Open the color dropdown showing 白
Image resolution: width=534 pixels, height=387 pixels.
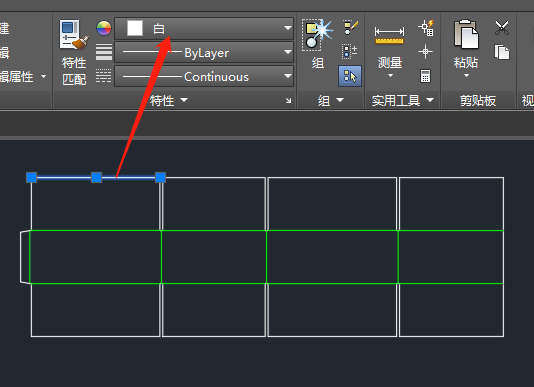point(204,29)
